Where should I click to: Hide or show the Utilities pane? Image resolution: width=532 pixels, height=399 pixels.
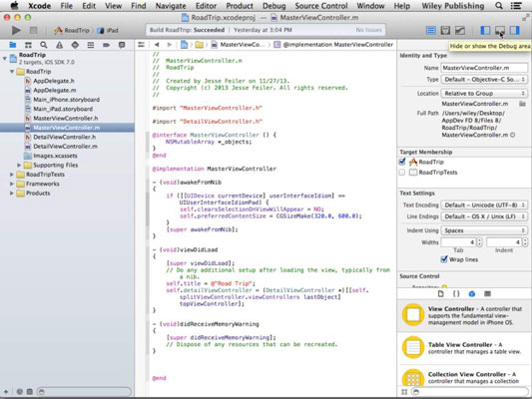514,31
